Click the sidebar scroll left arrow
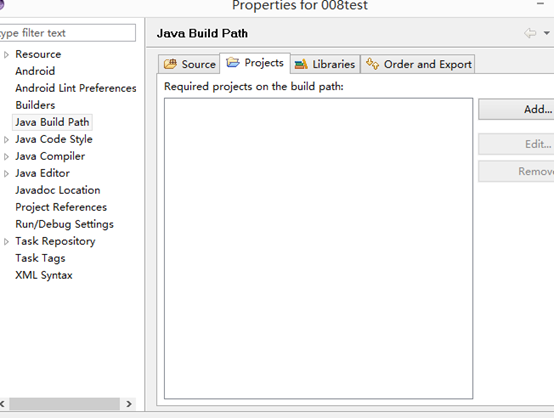 [x=2, y=404]
